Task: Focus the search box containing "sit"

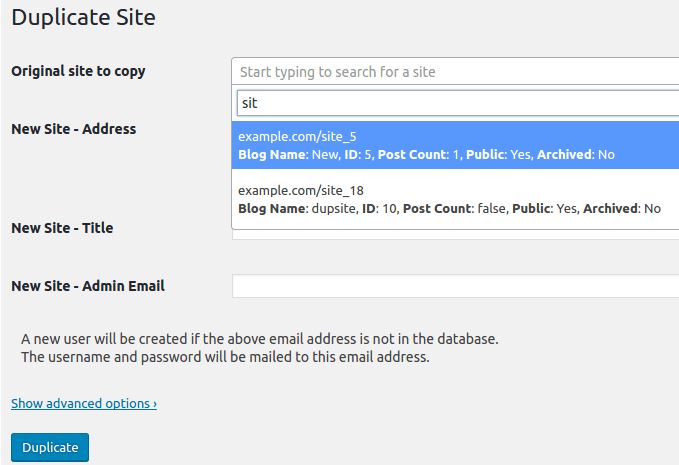Action: point(458,103)
